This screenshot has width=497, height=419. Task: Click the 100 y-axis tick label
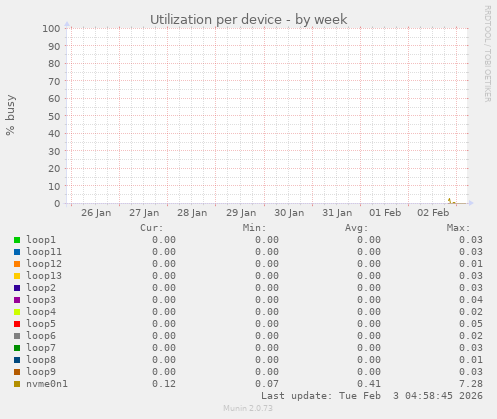(x=51, y=29)
